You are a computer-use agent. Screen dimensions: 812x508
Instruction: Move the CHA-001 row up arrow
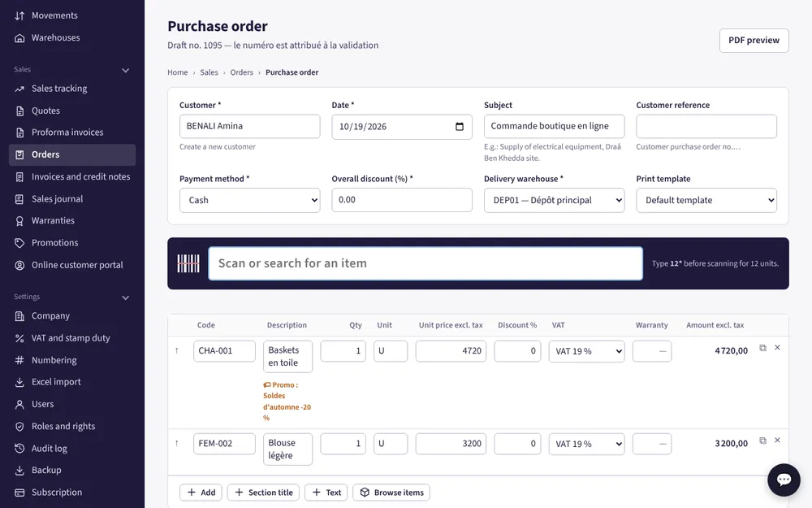pyautogui.click(x=176, y=350)
